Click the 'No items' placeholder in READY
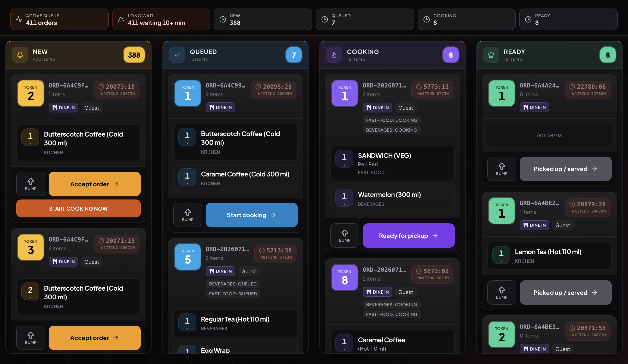628x364 pixels. point(549,135)
